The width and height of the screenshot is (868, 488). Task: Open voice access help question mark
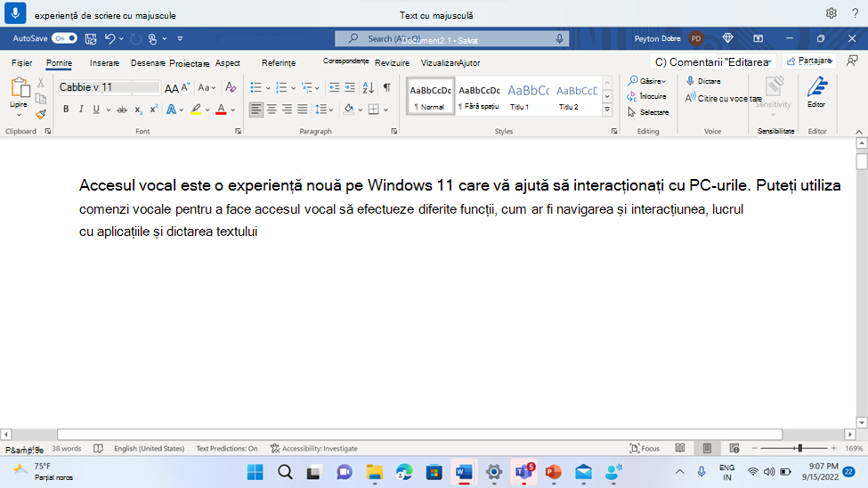click(855, 13)
